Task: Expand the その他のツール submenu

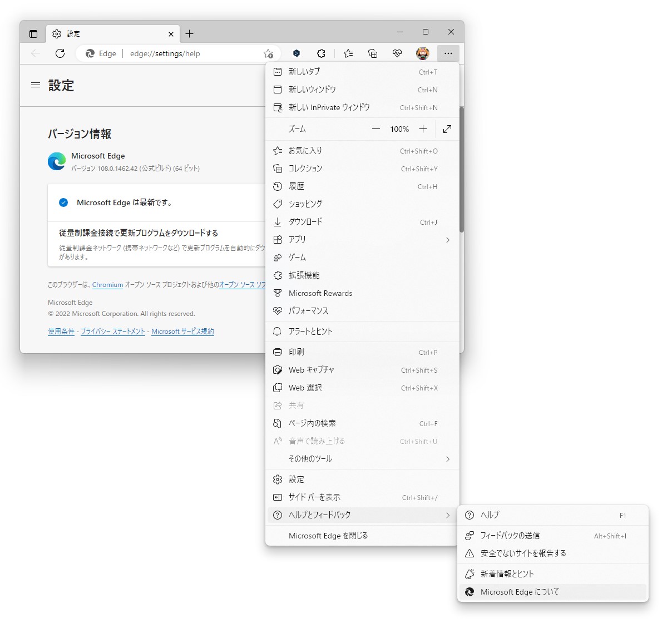Action: pos(362,459)
